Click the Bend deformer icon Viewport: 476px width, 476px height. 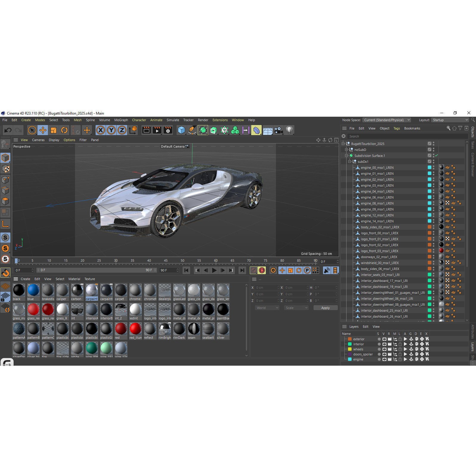(x=257, y=130)
